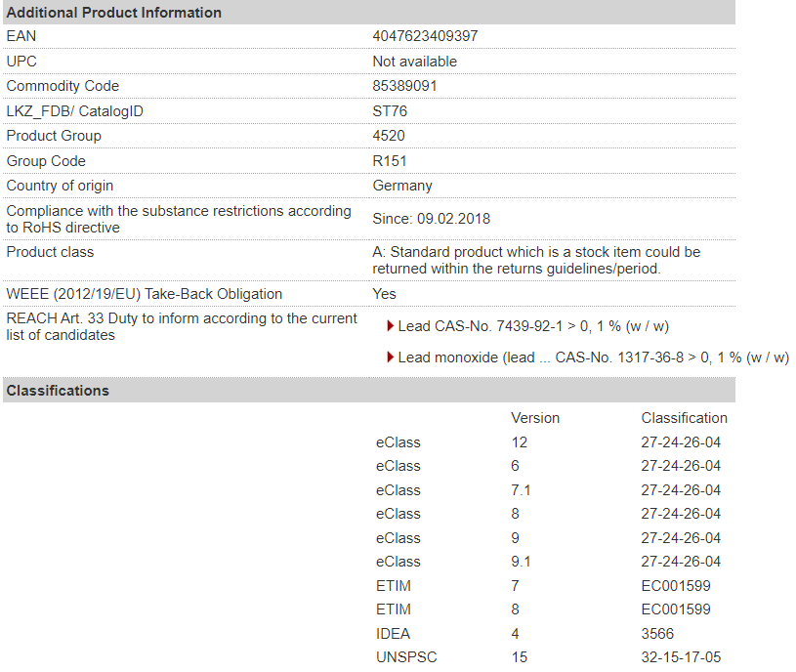
Task: Click the RoHS date "Since: 09.02.2018"
Action: click(432, 219)
